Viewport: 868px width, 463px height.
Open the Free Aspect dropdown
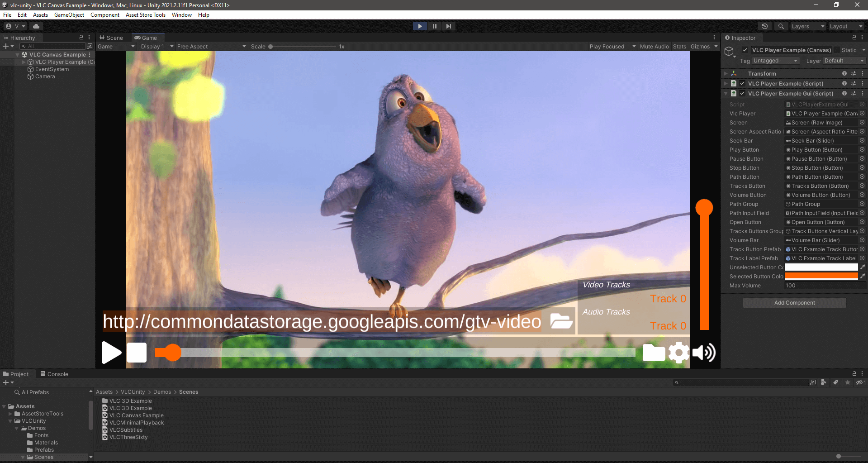coord(211,47)
